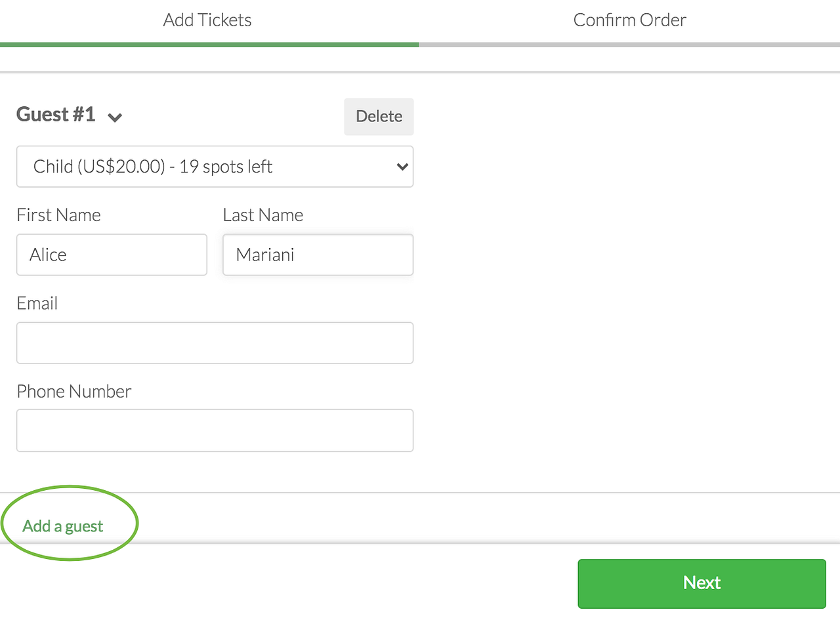Open the Child ticket type dropdown
The height and width of the screenshot is (620, 840).
(214, 167)
